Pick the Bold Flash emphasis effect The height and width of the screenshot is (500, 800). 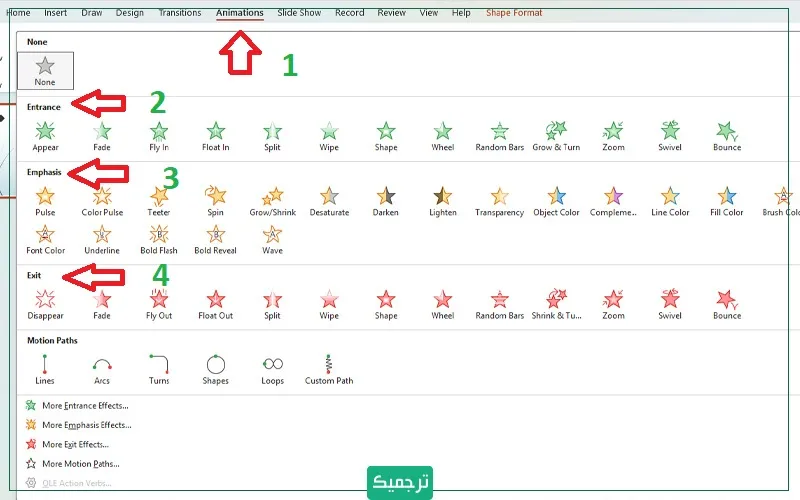click(159, 238)
